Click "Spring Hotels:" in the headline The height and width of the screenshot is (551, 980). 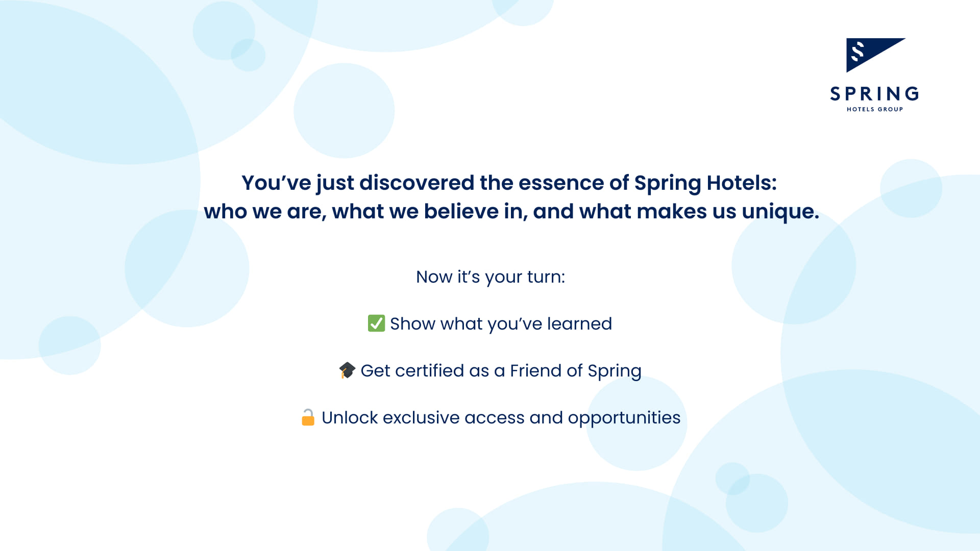(x=705, y=183)
